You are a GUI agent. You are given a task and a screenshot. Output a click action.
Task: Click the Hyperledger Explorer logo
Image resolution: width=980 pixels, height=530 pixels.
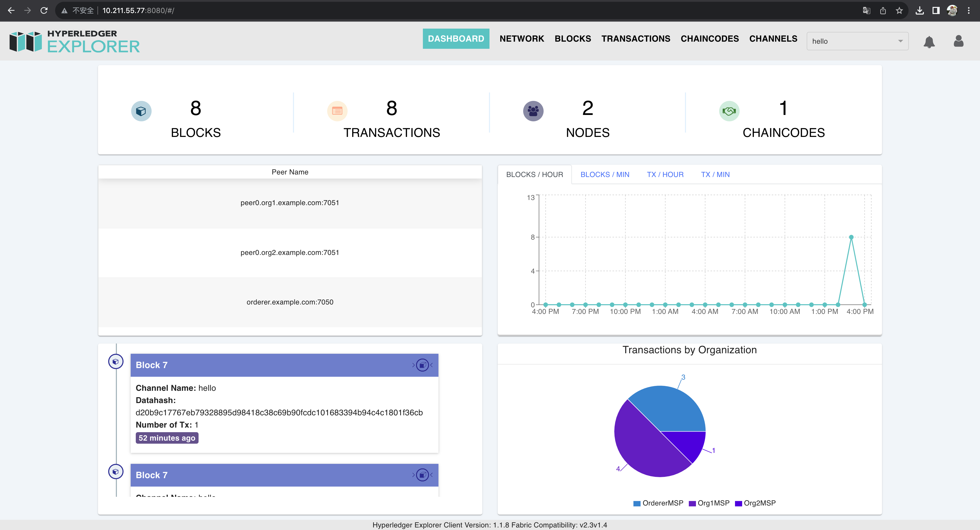click(75, 41)
